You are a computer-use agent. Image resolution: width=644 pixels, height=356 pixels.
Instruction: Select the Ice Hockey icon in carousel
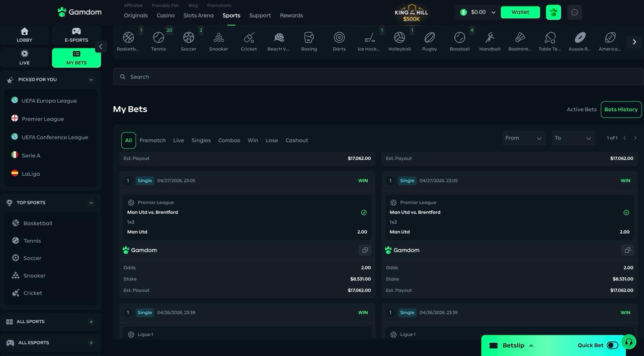[369, 41]
